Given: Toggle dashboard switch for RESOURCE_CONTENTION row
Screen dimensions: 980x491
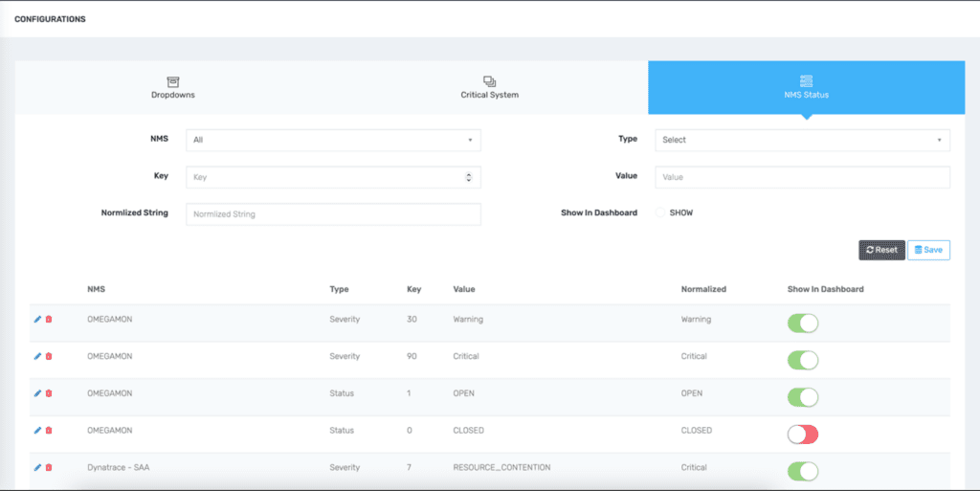Looking at the screenshot, I should pyautogui.click(x=803, y=471).
